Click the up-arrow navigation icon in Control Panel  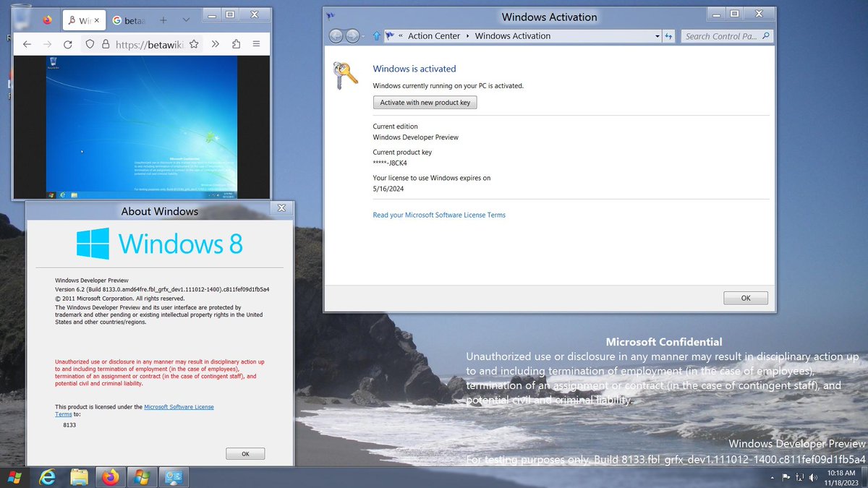375,35
